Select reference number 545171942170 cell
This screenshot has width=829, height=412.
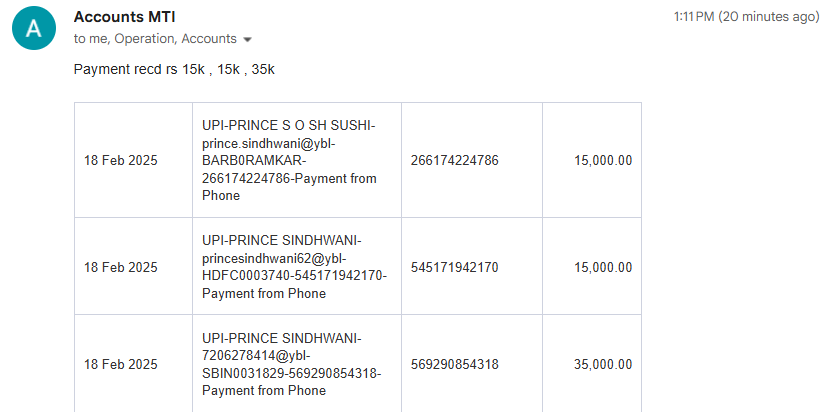[x=472, y=267]
